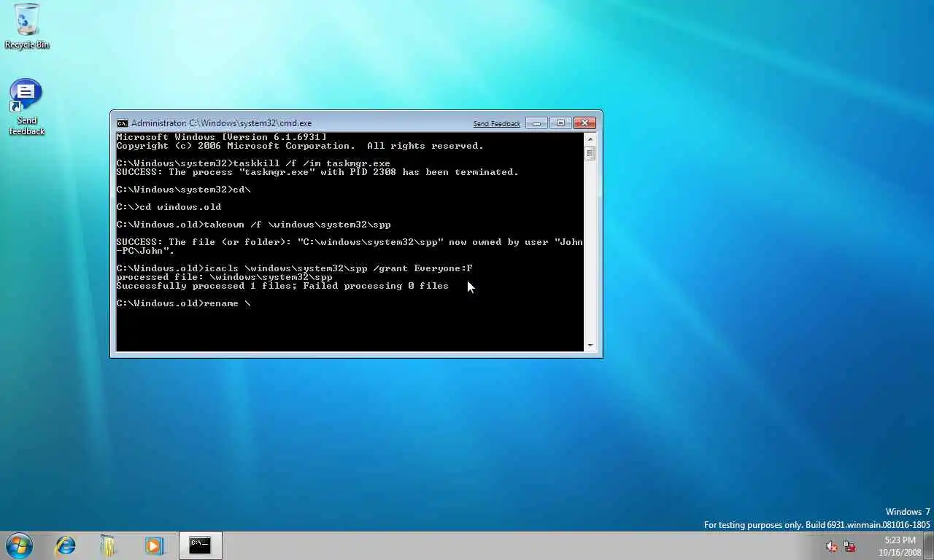
Task: Click the 'now owned by user' success line
Action: (350, 246)
